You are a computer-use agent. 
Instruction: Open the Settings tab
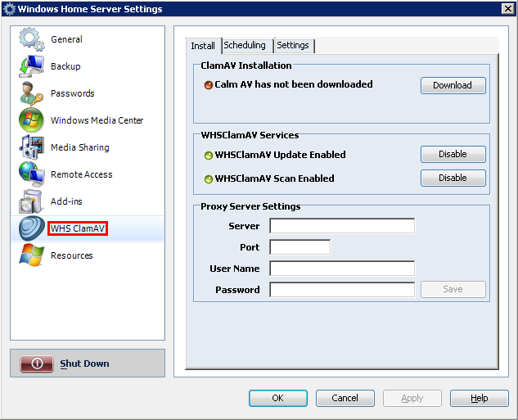pos(293,46)
